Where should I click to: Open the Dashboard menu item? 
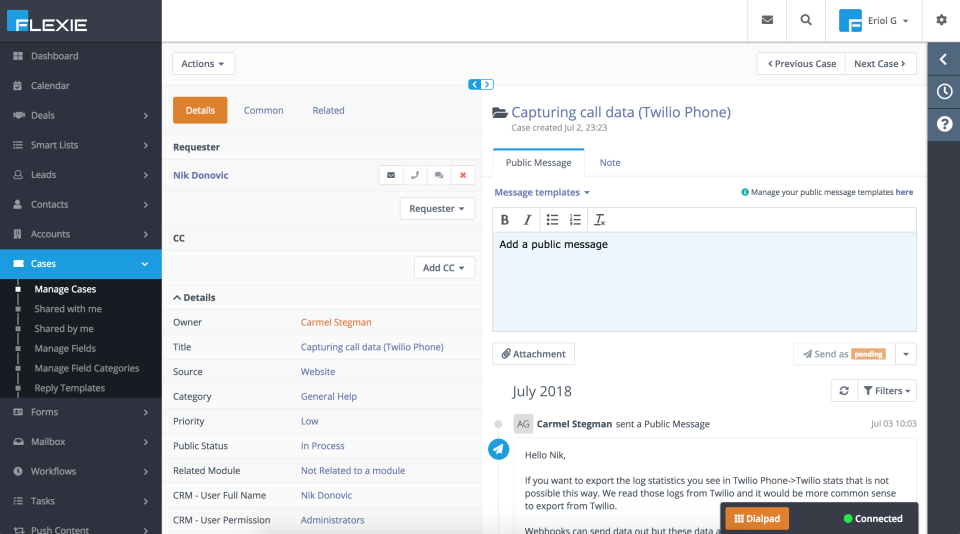click(x=81, y=56)
